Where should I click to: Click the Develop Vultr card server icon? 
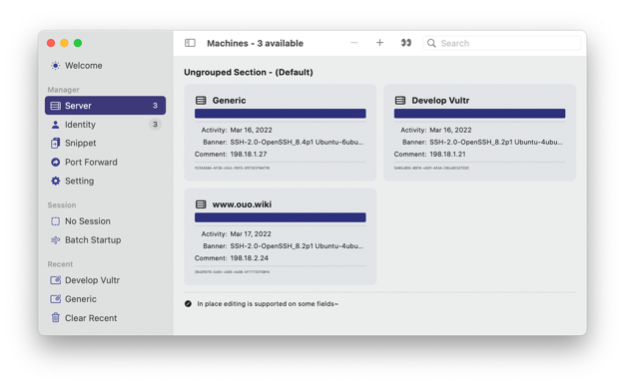[x=400, y=100]
